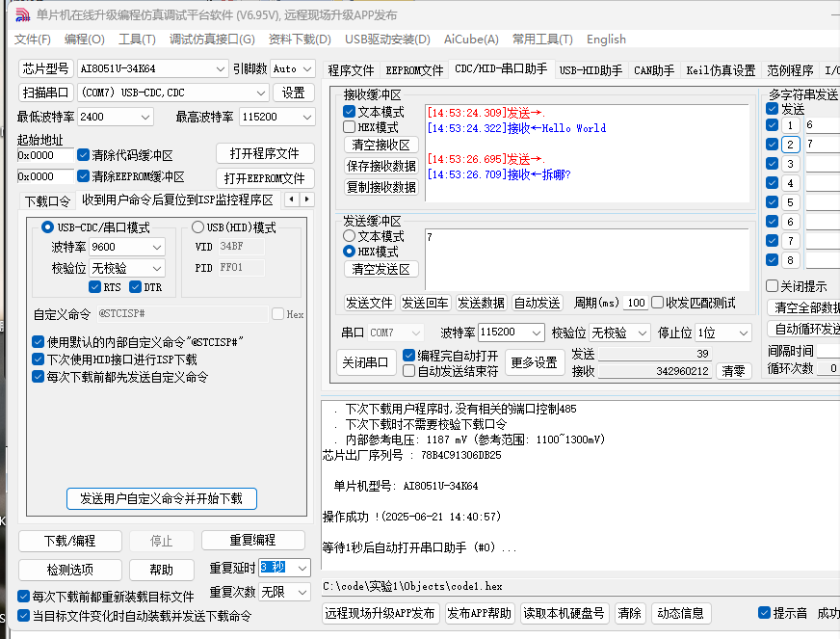Click 关闭串口 button
The image size is (840, 639).
click(366, 363)
